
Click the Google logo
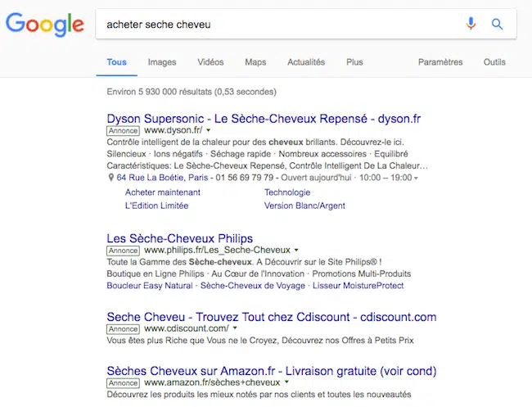click(45, 25)
